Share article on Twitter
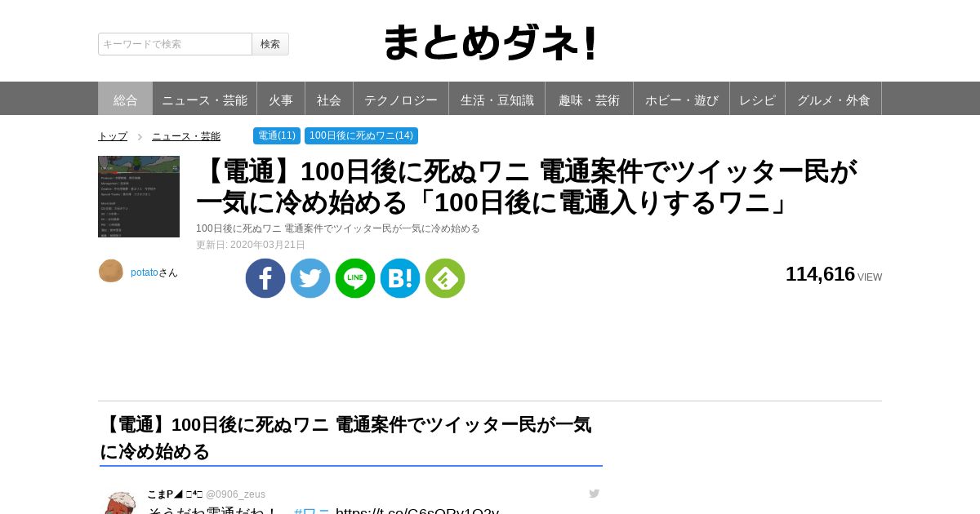The width and height of the screenshot is (980, 514). click(310, 278)
